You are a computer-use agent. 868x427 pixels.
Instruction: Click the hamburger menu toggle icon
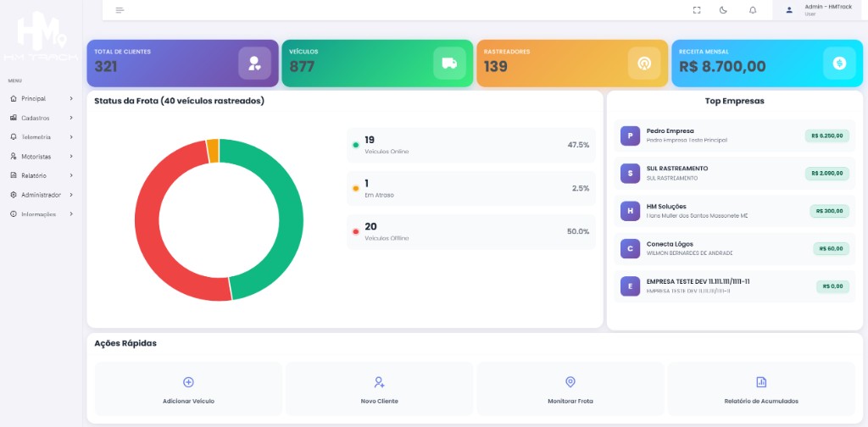[120, 10]
